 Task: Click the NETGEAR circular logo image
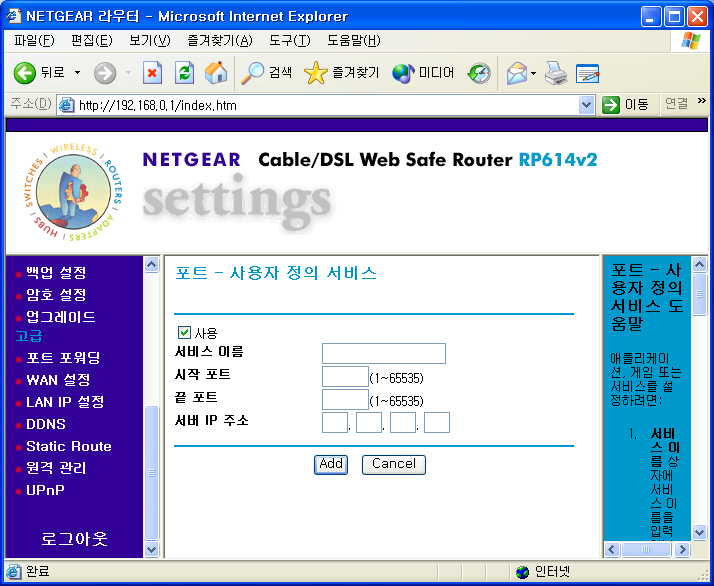[73, 192]
